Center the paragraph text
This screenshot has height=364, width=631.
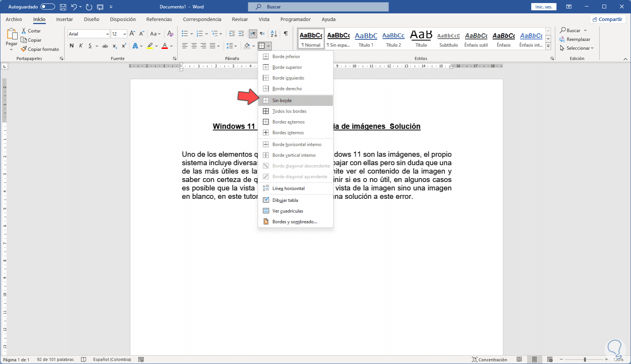194,46
